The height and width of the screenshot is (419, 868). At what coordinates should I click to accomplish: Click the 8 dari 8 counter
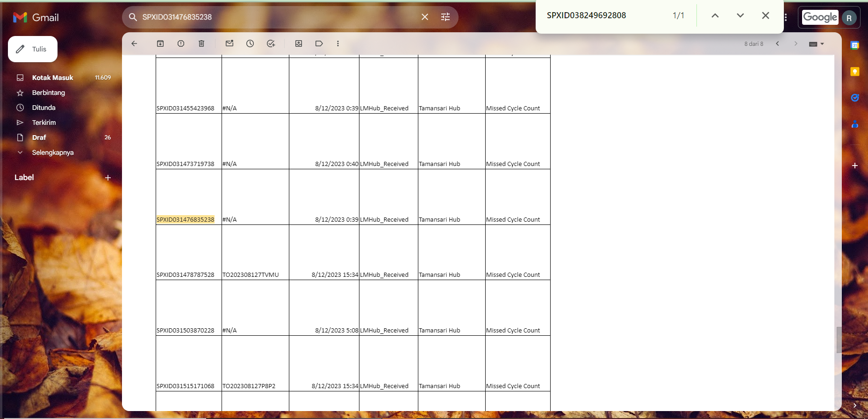click(753, 44)
